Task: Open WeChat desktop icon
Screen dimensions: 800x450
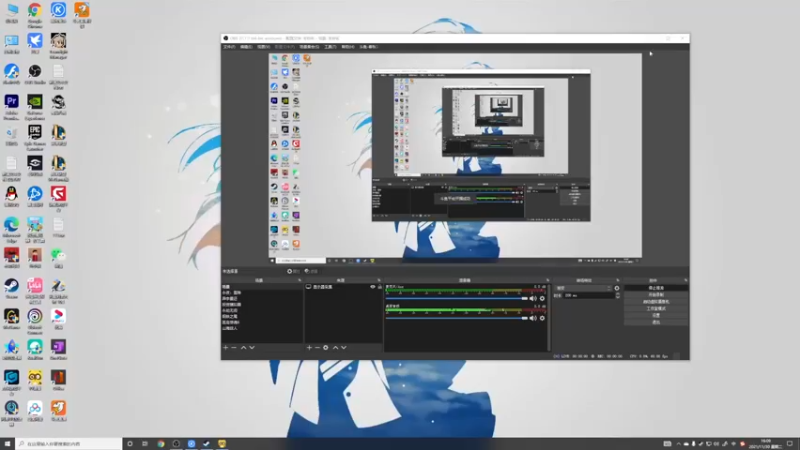Action: 58,258
